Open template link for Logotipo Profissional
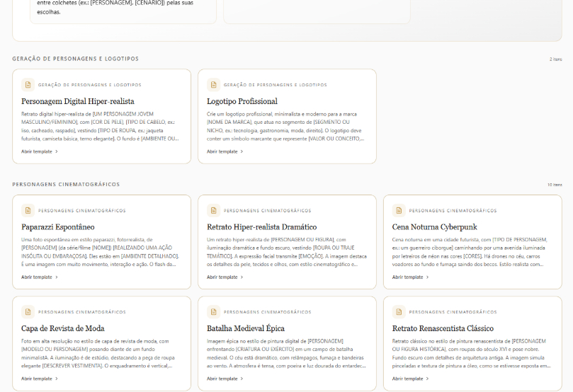Screen dimensions: 573x392 click(x=225, y=151)
